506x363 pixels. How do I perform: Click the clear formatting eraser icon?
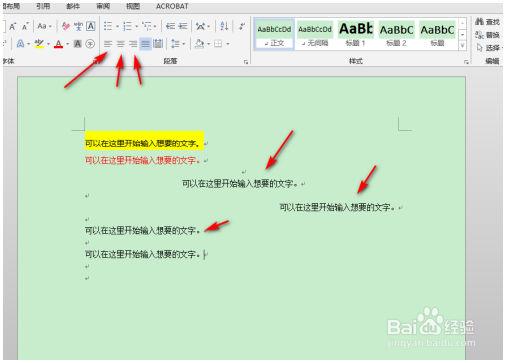(66, 26)
